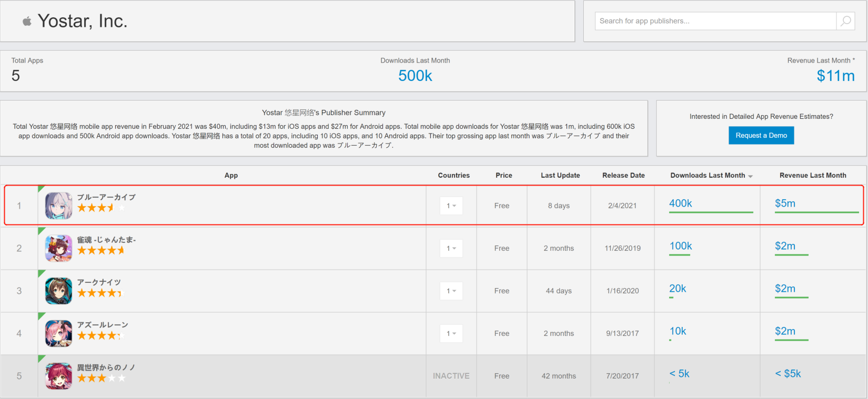Viewport: 868px width, 399px height.
Task: Click the 7/20/2017 release date cell
Action: click(622, 376)
